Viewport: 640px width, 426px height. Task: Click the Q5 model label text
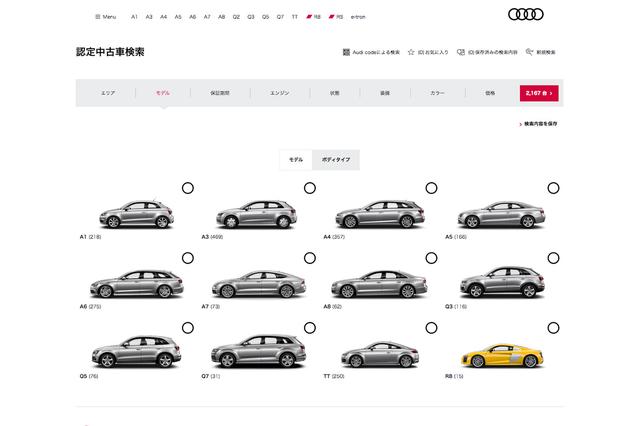tap(89, 376)
